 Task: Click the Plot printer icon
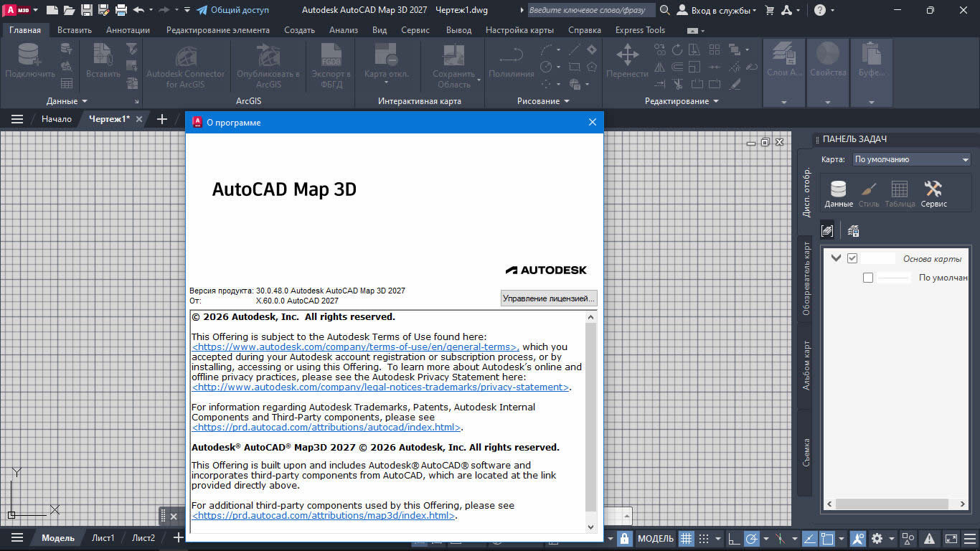121,10
